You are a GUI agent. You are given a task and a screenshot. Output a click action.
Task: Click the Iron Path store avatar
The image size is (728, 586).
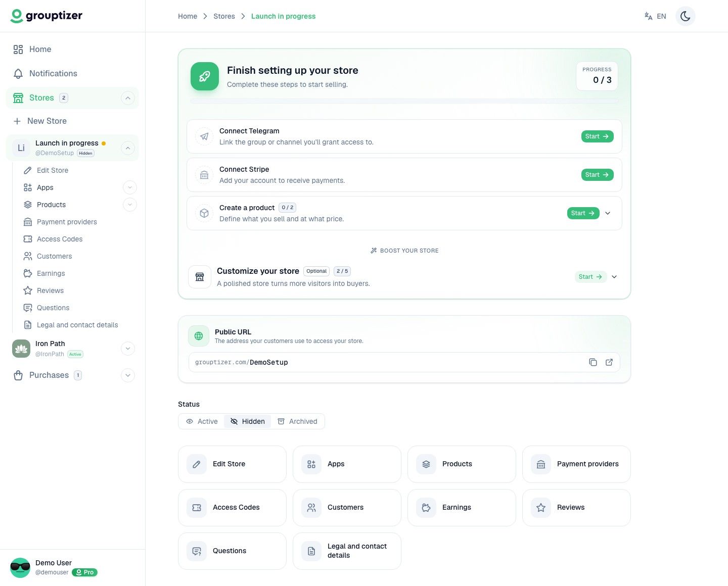pos(21,349)
